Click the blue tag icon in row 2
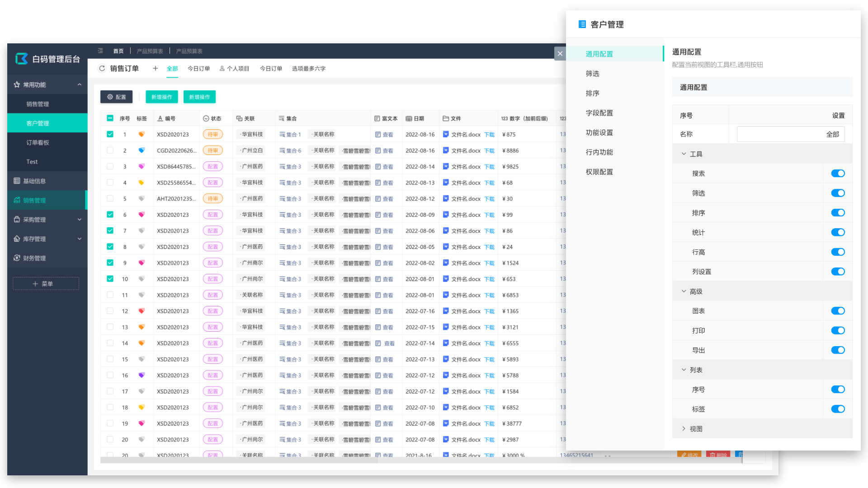 click(142, 150)
